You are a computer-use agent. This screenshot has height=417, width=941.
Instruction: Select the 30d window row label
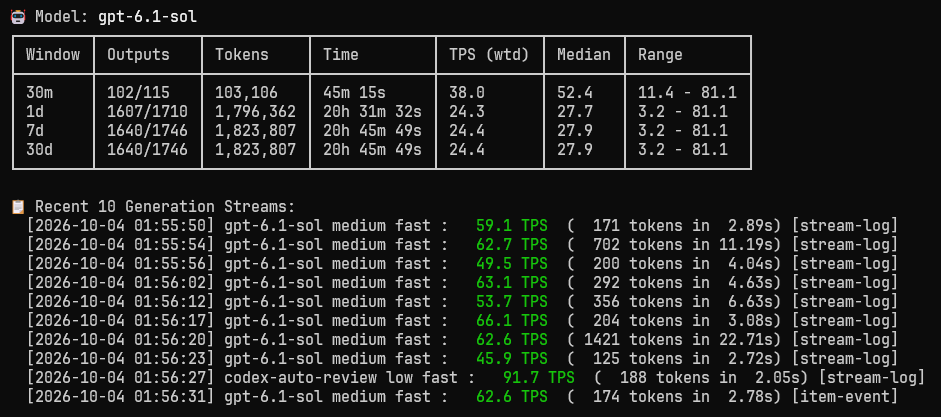click(x=40, y=149)
